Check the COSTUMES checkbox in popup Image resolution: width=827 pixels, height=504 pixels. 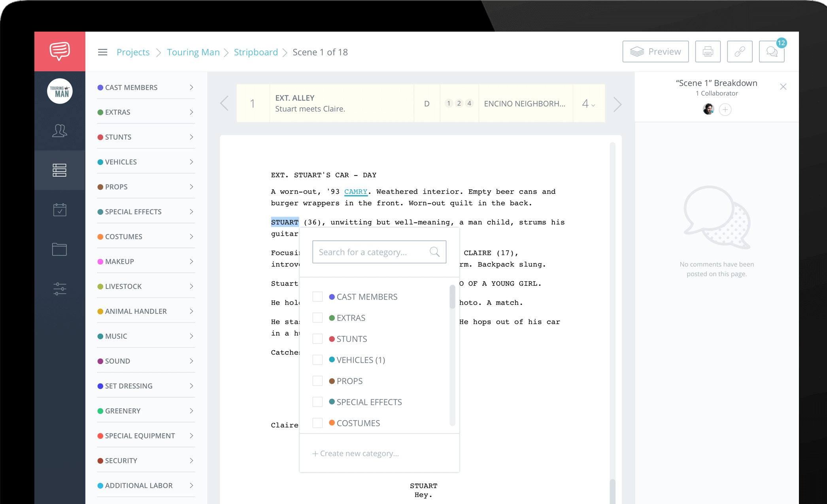pyautogui.click(x=317, y=423)
